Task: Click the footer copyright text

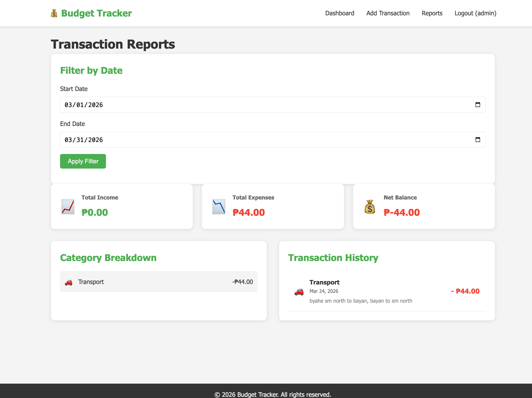Action: (273, 394)
